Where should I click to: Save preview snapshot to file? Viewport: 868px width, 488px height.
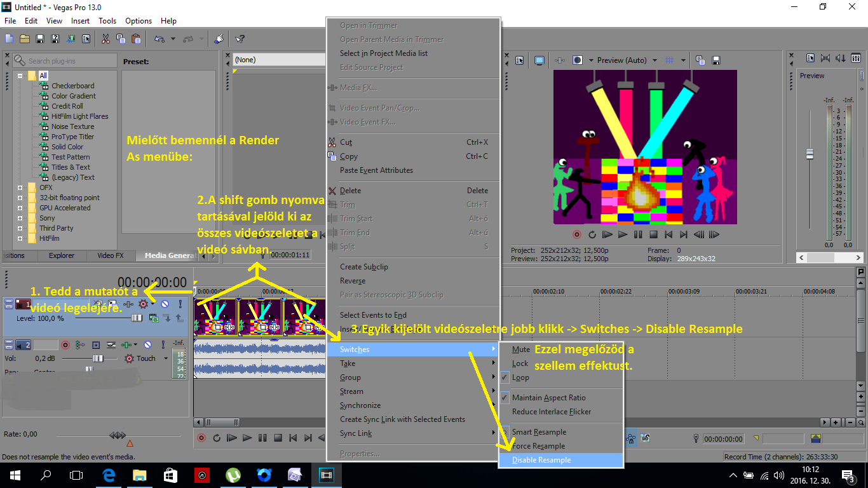(x=716, y=60)
